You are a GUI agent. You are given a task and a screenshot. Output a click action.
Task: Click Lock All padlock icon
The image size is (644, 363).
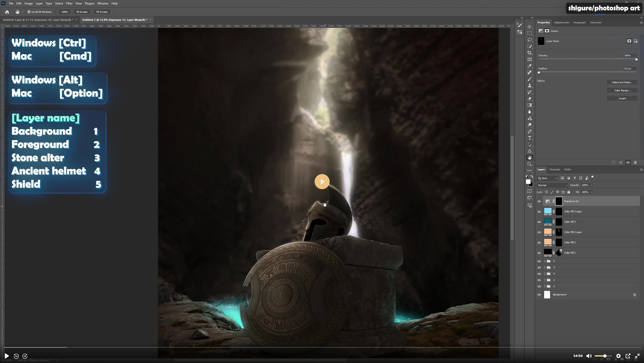coord(569,192)
